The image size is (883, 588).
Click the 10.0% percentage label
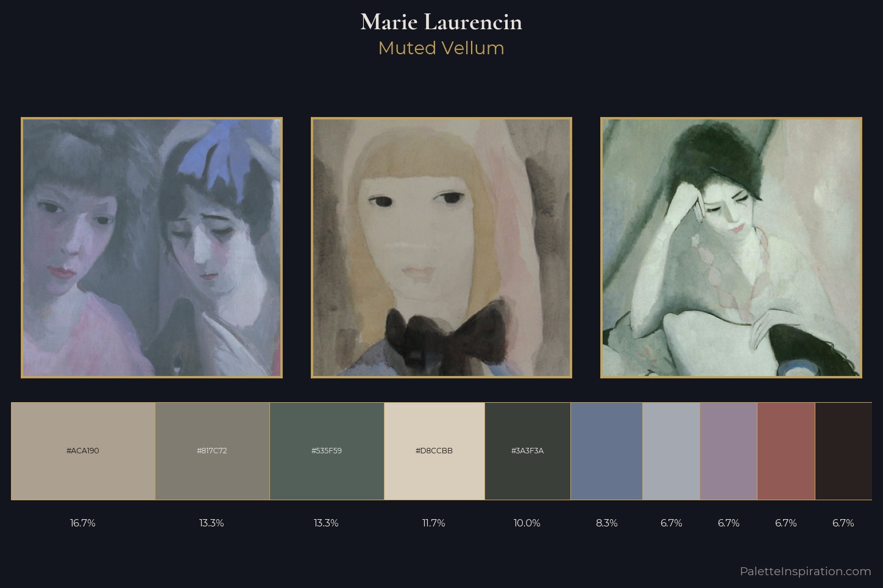[527, 523]
